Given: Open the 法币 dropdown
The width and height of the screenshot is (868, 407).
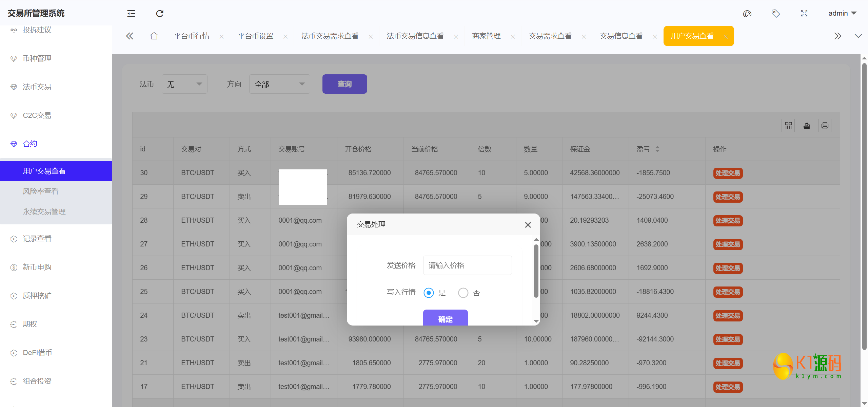Looking at the screenshot, I should [x=184, y=84].
